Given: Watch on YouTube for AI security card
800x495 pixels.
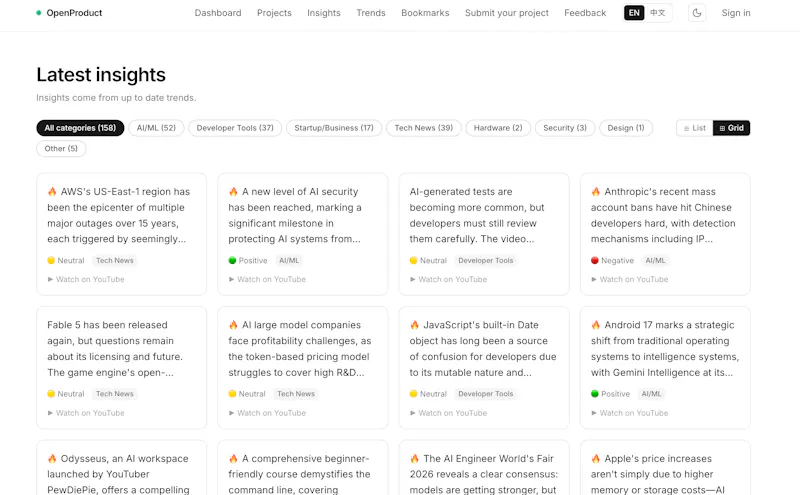Looking at the screenshot, I should click(267, 280).
